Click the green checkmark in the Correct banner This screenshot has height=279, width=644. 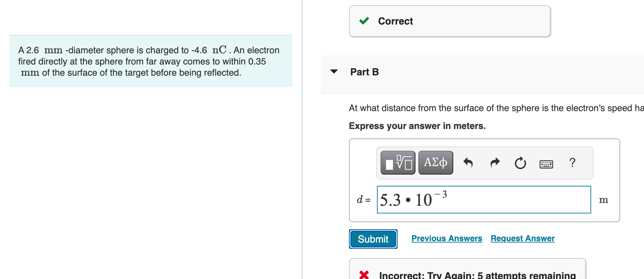coord(364,21)
